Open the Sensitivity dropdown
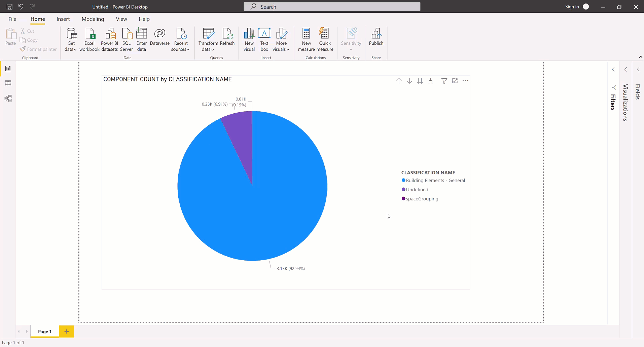Screen dimensions: 644x347 point(351,40)
